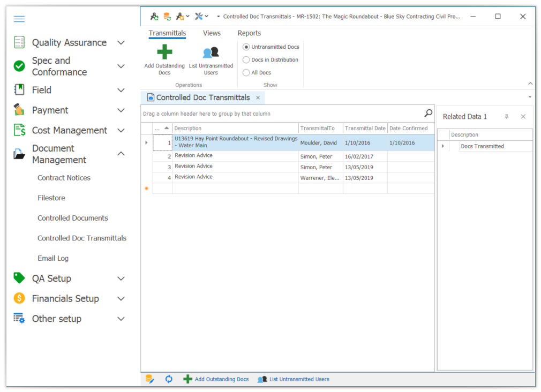Select the Revision Advice row for Warrener
Image resolution: width=541 pixels, height=392 pixels.
click(x=236, y=177)
